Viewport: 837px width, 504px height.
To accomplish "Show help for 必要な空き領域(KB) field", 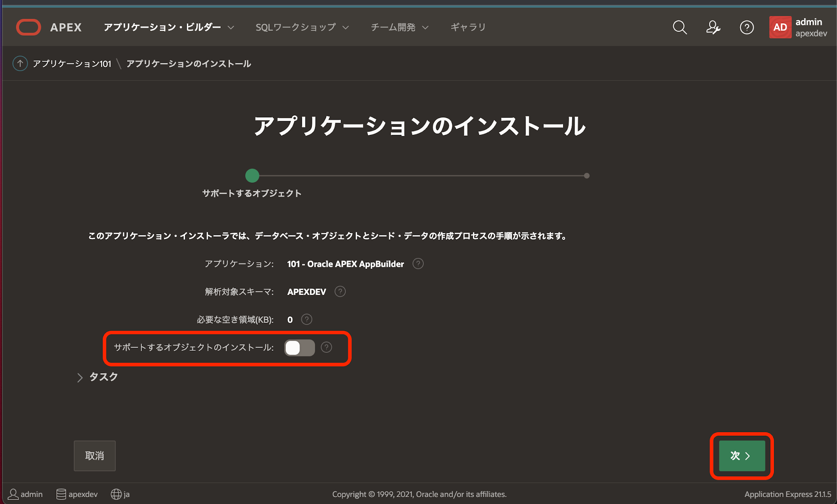I will pyautogui.click(x=307, y=319).
